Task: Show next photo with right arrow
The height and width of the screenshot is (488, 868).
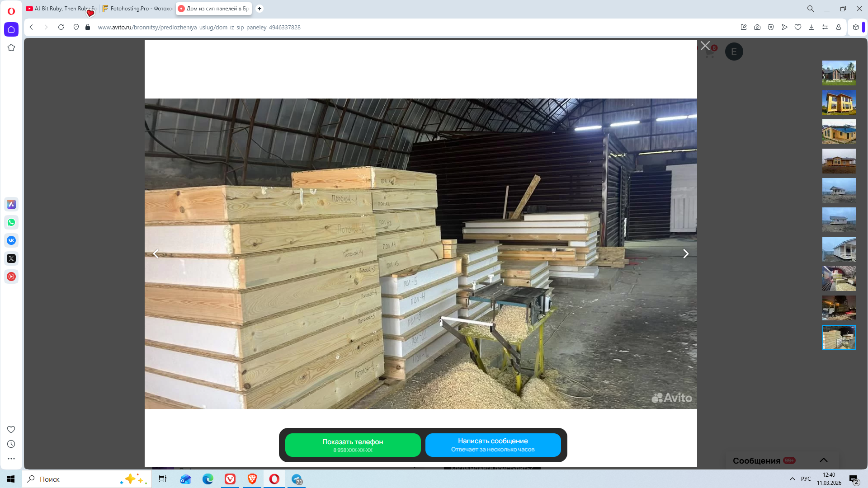Action: [685, 254]
